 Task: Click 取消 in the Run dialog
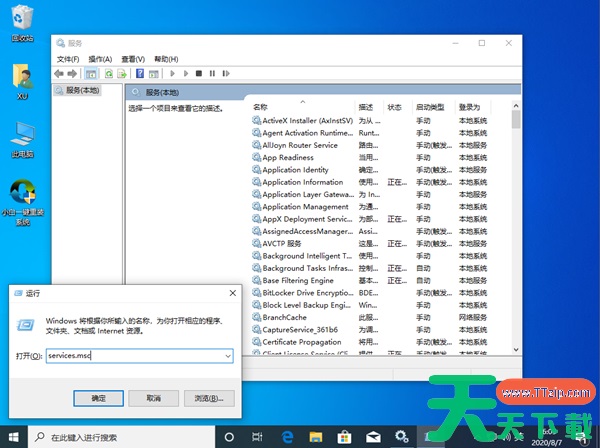[152, 398]
